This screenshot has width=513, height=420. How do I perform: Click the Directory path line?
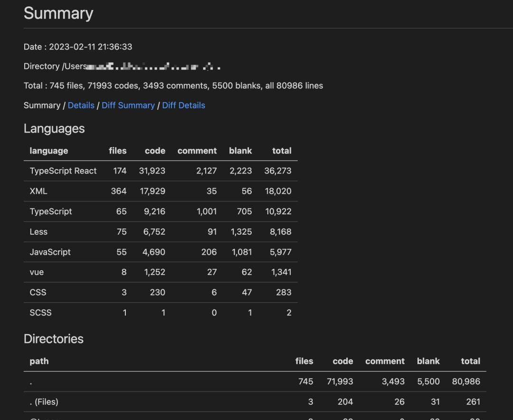click(x=122, y=67)
